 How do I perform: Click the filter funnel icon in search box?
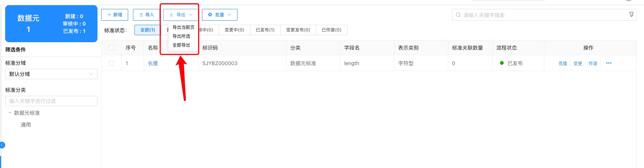(631, 14)
